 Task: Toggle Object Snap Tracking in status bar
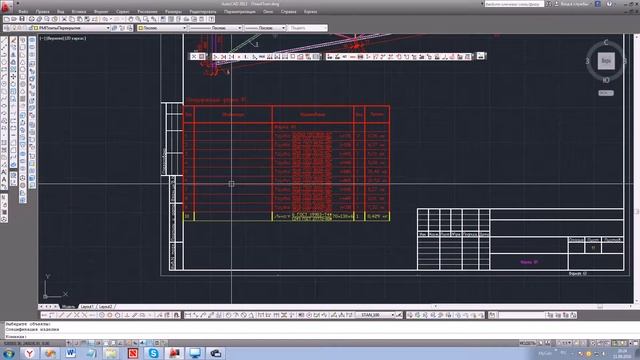tap(120, 343)
